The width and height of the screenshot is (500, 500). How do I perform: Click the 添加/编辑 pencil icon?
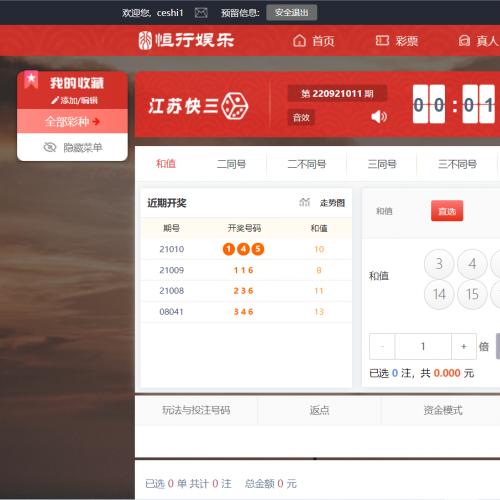pyautogui.click(x=55, y=100)
